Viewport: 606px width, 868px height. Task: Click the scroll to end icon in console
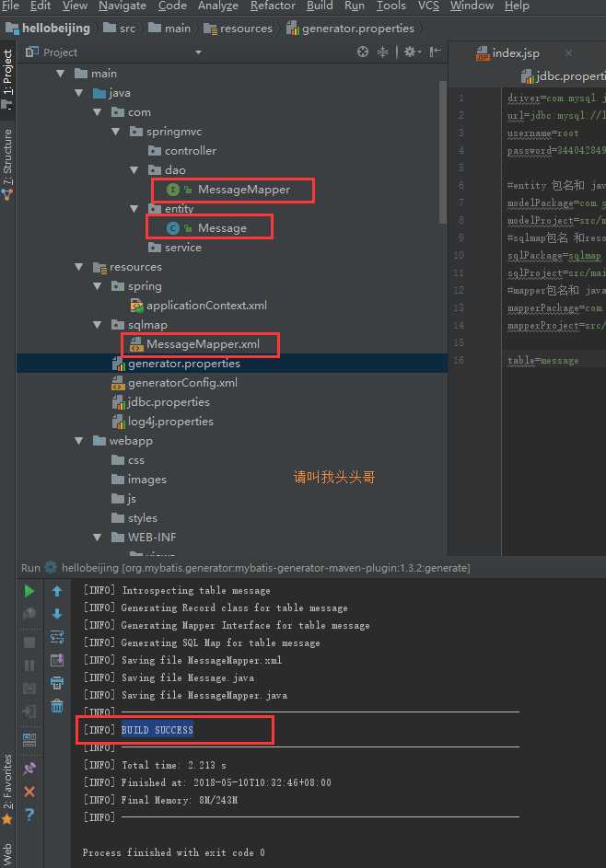click(57, 660)
